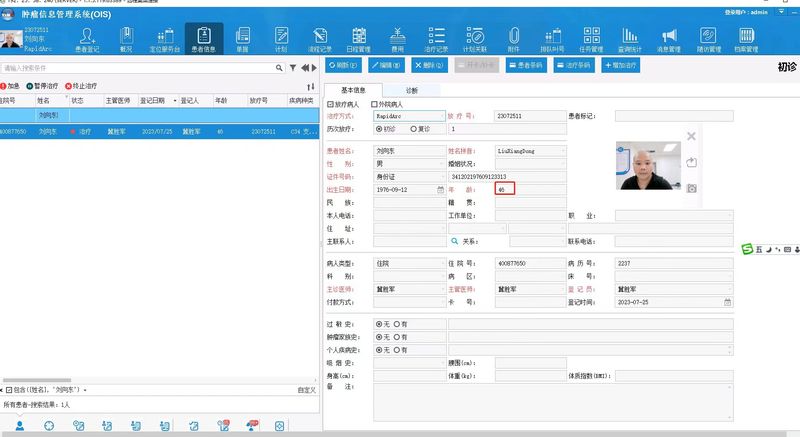This screenshot has width=800, height=437.
Task: Open the 婚姻状况 dropdown
Action: coord(563,164)
